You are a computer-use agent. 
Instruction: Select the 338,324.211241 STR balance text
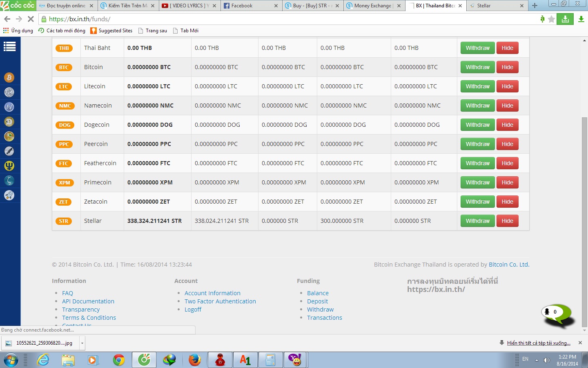point(154,221)
